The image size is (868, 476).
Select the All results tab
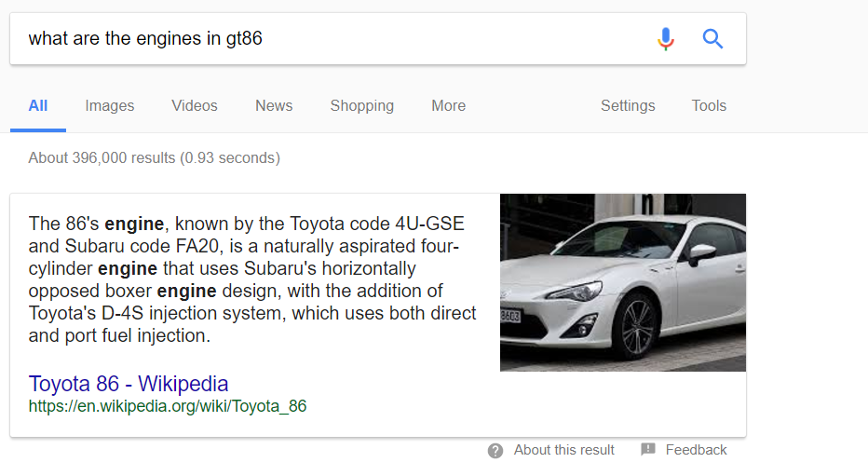click(x=38, y=106)
